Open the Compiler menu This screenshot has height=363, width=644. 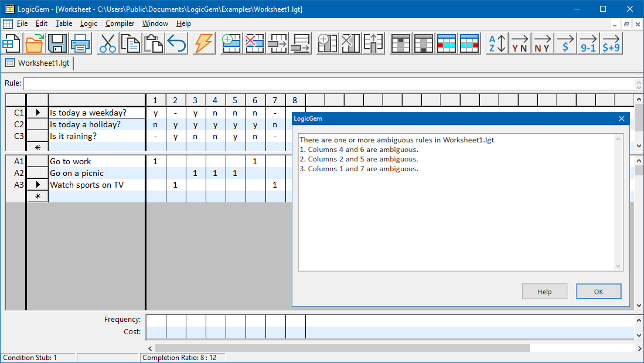120,23
